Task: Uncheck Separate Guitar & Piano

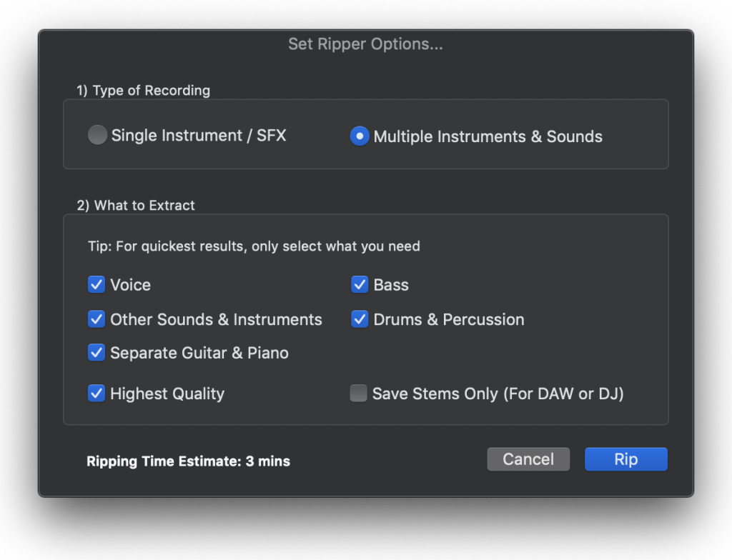Action: coord(97,353)
